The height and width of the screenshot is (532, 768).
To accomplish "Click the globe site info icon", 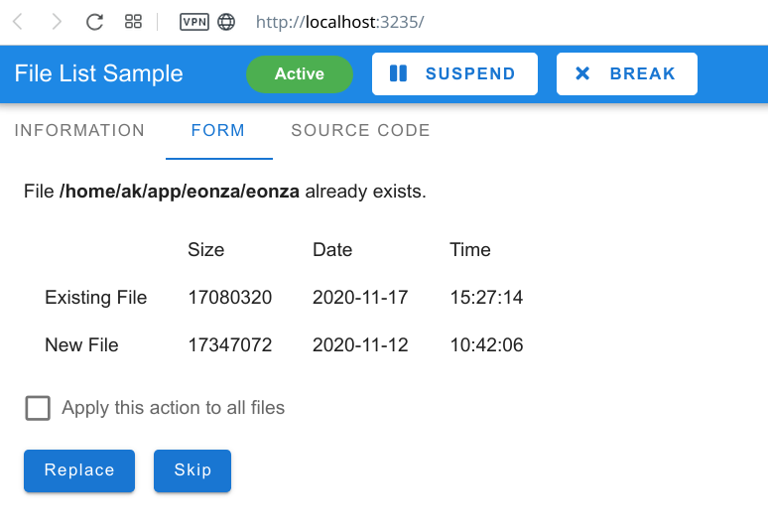I will click(x=226, y=22).
